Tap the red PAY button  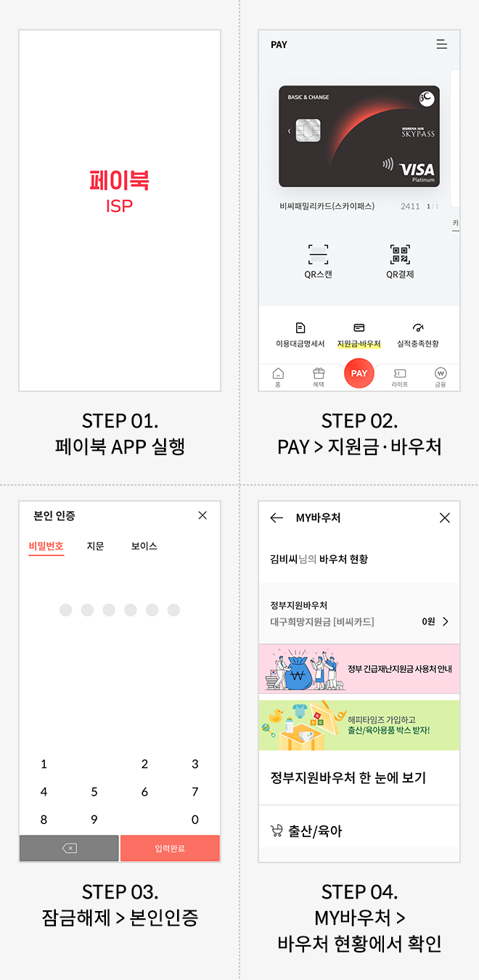click(x=359, y=373)
